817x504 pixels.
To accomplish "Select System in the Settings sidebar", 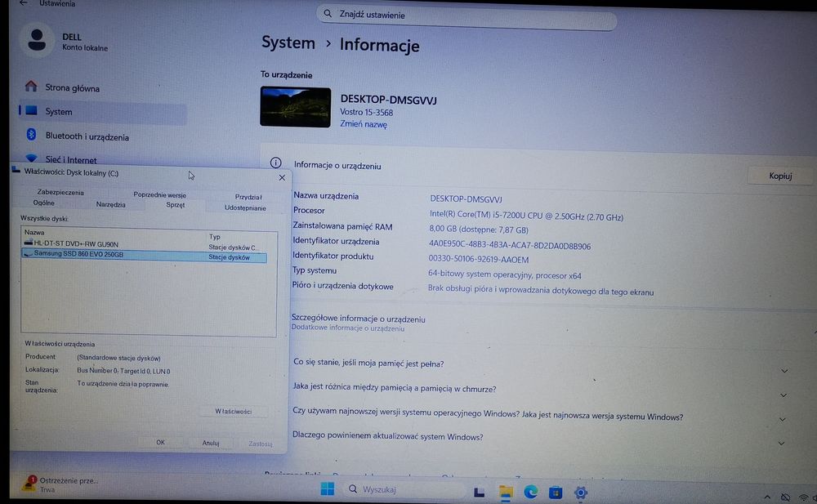I will (102, 112).
